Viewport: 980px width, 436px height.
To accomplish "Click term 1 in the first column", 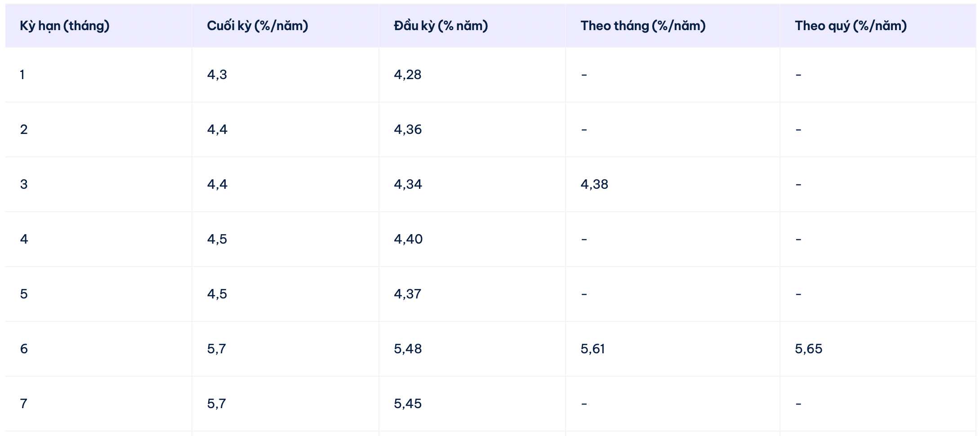I will 22,75.
